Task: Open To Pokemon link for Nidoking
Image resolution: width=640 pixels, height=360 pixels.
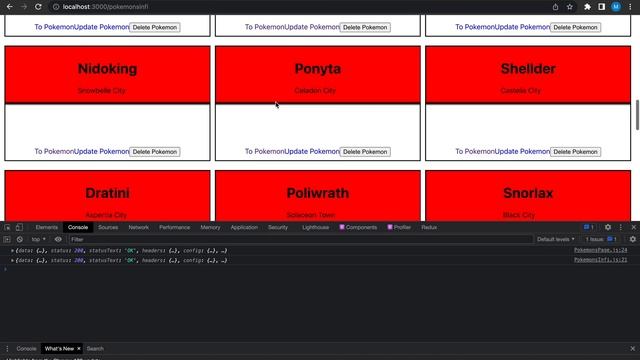Action: pos(54,151)
